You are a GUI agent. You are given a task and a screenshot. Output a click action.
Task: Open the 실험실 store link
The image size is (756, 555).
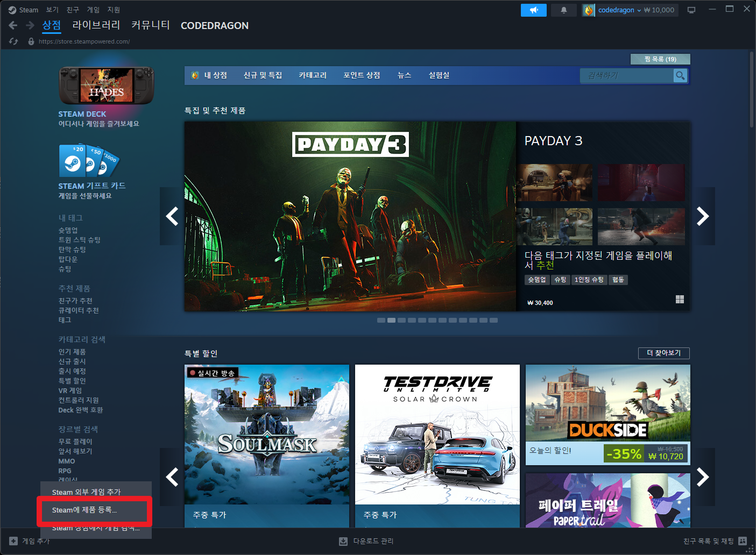pos(439,75)
